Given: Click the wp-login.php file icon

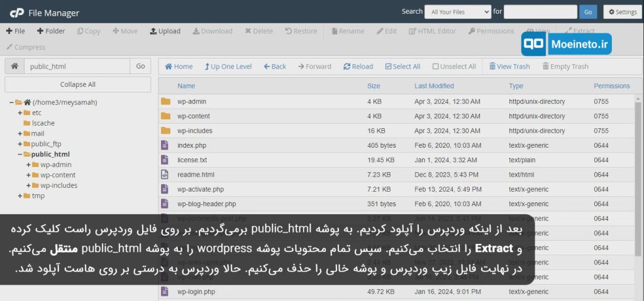Looking at the screenshot, I should click(165, 292).
